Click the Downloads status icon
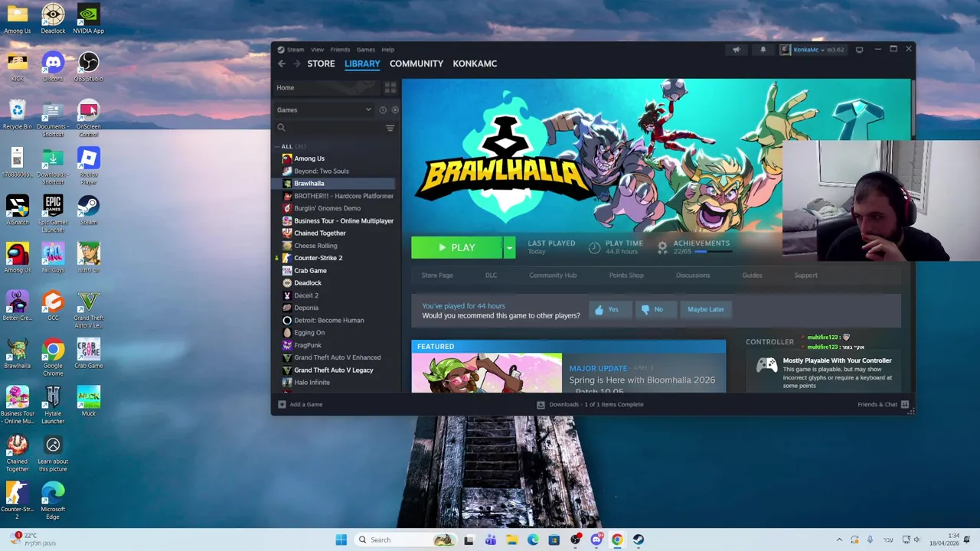Image resolution: width=980 pixels, height=551 pixels. click(541, 404)
